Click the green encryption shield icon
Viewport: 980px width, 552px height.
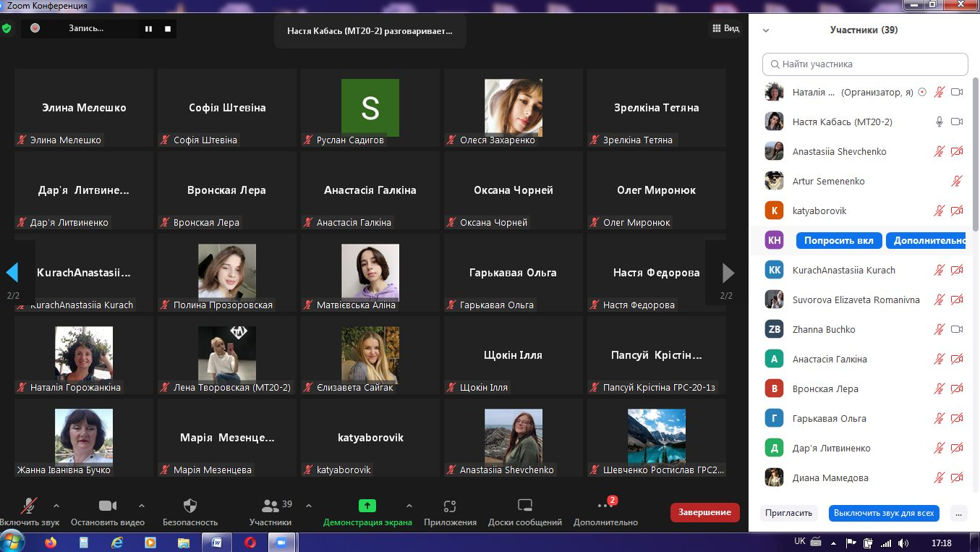(x=7, y=28)
